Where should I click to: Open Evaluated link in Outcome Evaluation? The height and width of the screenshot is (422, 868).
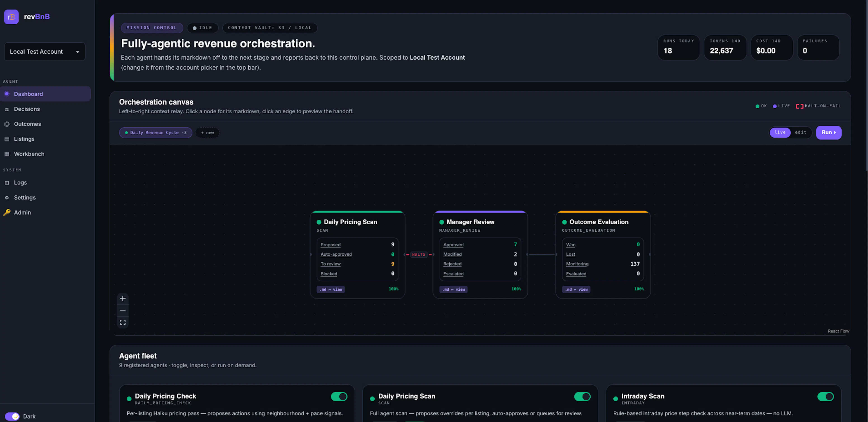coord(576,274)
